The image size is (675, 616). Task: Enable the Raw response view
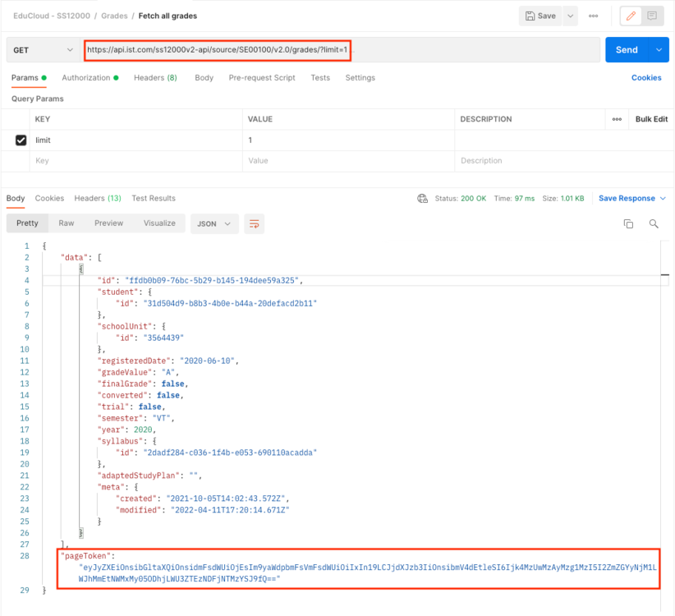(66, 223)
